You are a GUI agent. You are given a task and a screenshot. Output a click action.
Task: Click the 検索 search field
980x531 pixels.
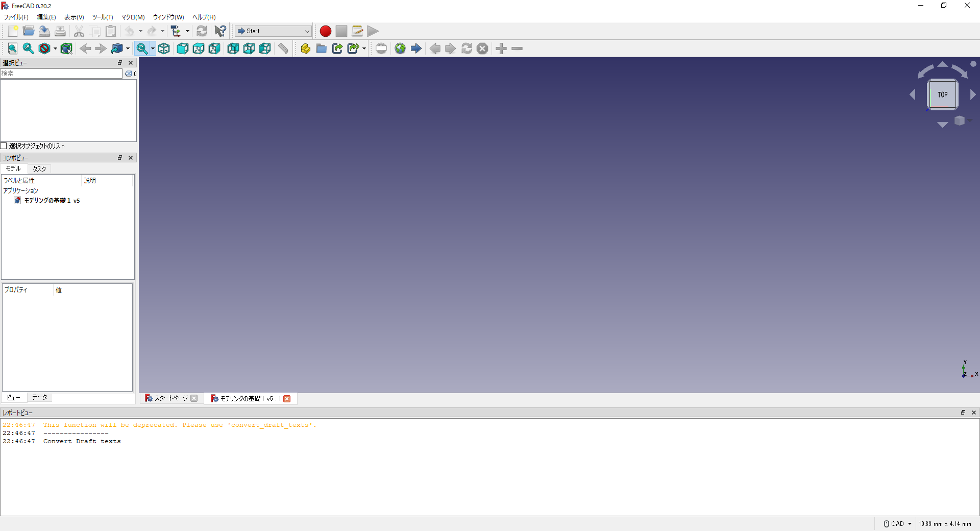[x=61, y=74]
